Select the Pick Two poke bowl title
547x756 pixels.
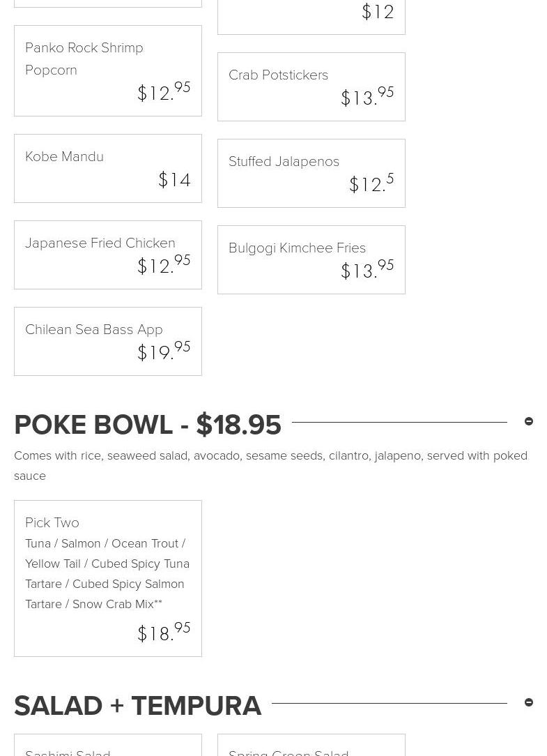point(52,522)
